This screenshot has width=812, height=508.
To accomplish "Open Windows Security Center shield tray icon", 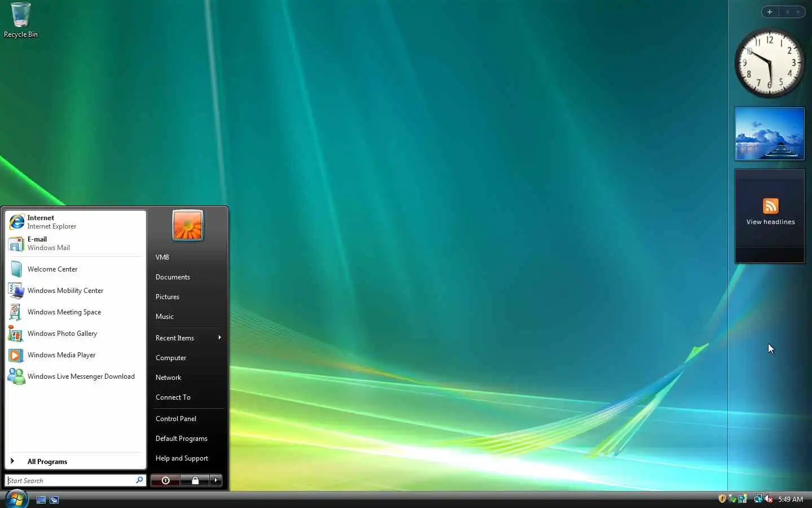I will coord(722,498).
